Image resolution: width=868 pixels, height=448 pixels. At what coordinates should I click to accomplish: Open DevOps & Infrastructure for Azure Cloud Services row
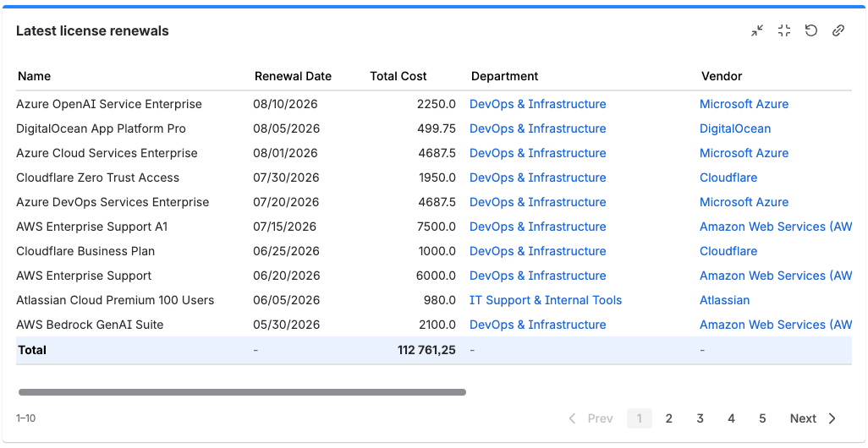click(x=537, y=153)
